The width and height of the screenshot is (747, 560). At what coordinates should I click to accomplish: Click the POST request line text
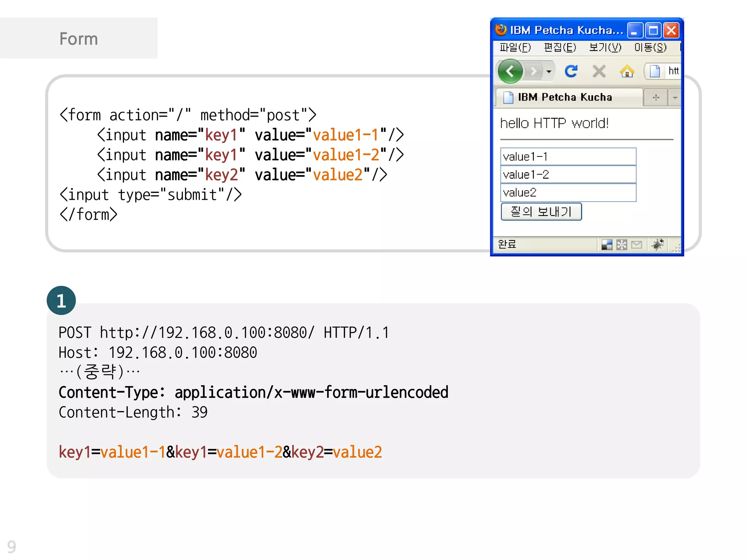click(224, 332)
